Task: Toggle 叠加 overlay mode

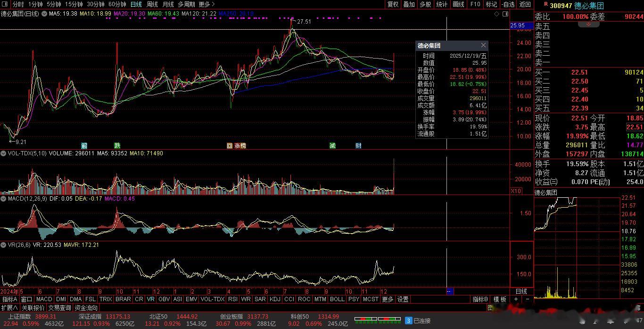Action: click(409, 4)
